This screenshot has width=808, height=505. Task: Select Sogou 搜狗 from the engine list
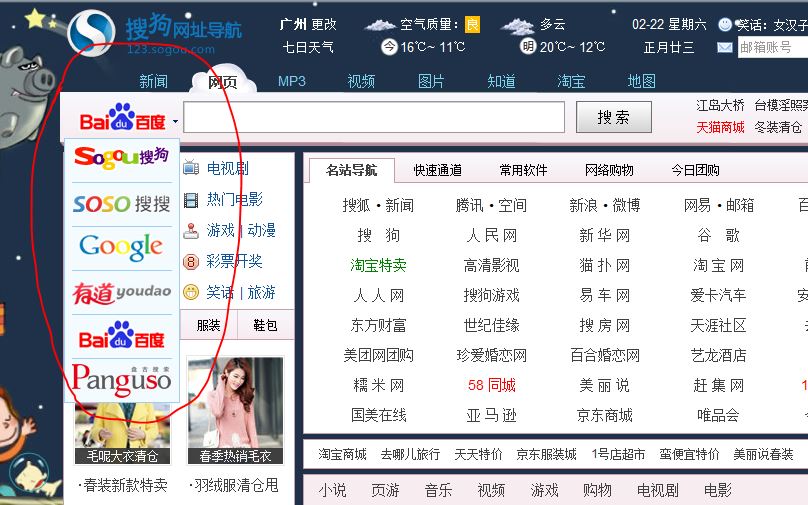122,157
